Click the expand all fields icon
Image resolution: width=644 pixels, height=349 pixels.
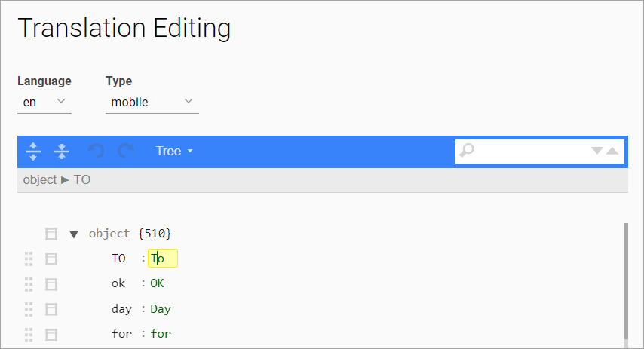33,151
